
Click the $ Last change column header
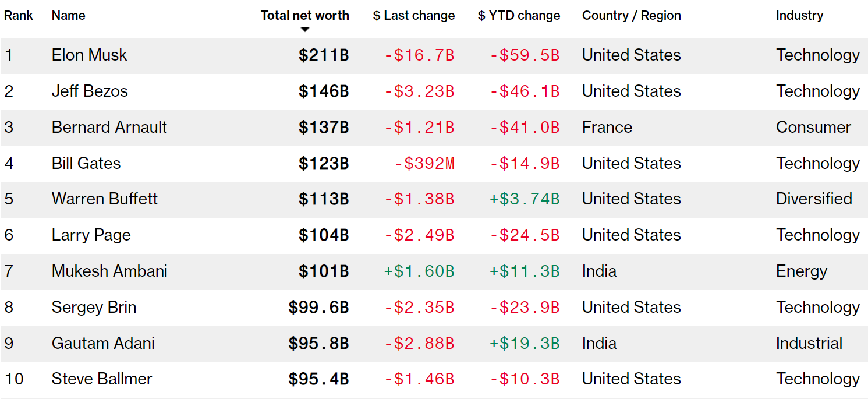point(413,16)
